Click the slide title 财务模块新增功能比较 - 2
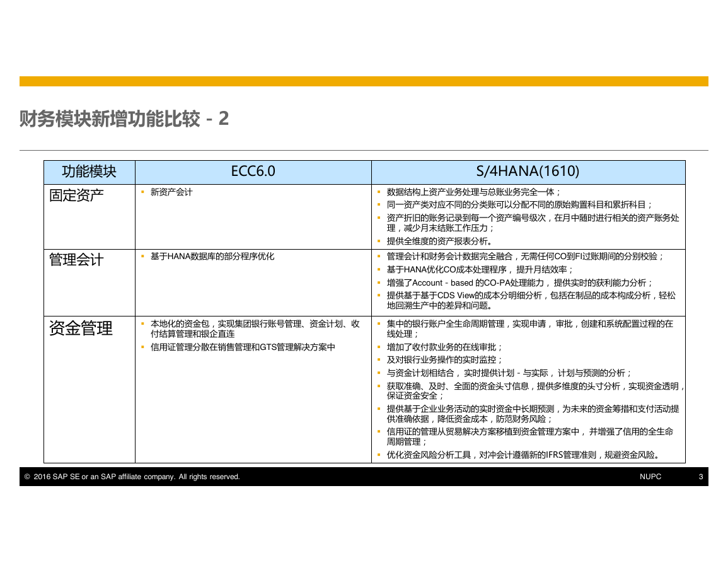Image resolution: width=728 pixels, height=563 pixels. click(124, 119)
